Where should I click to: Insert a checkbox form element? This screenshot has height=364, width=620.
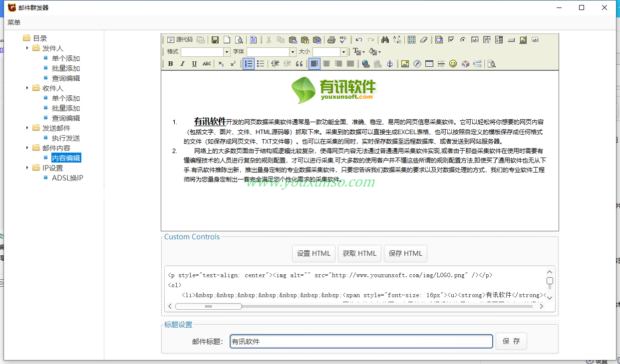(451, 40)
